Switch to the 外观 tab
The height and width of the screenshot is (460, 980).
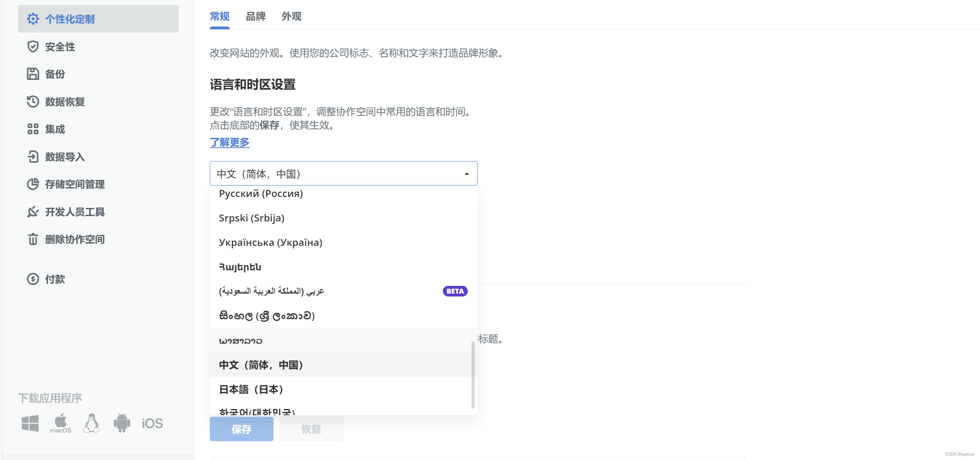(x=291, y=16)
